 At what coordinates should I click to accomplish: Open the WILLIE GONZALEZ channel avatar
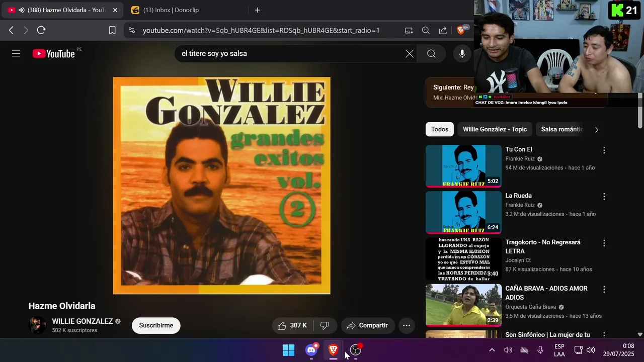point(37,325)
